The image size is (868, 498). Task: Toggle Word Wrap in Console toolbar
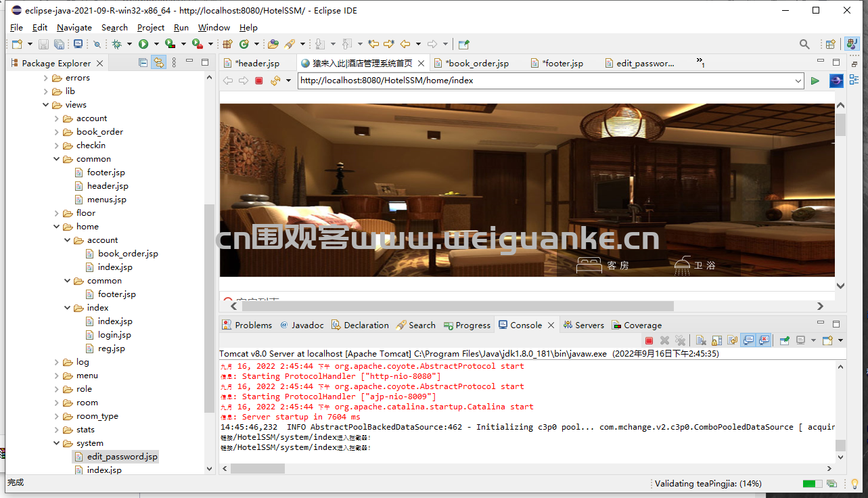(x=731, y=340)
